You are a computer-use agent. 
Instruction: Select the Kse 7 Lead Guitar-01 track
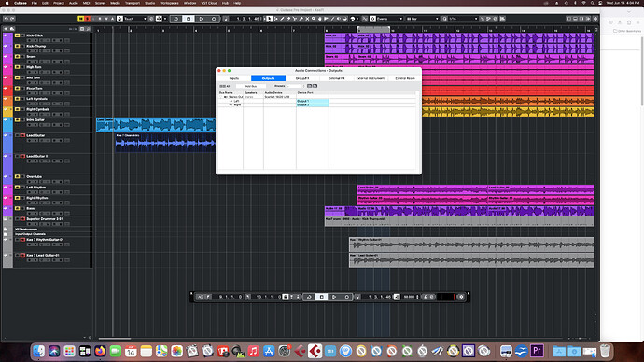43,255
